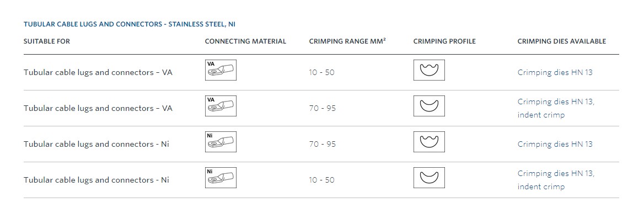
Task: Click the Tubular Cable Lugs and Connectors section heading
Action: (130, 24)
